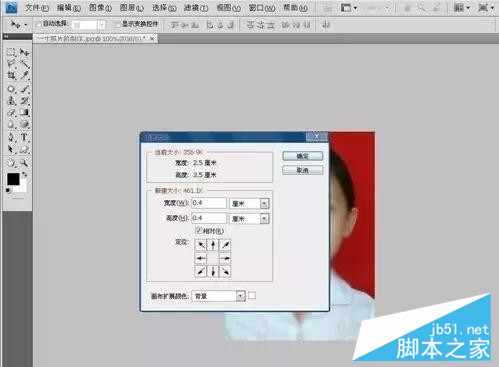Viewport: 499px width, 367px height.
Task: Select the Pen tool
Action: coord(11,137)
